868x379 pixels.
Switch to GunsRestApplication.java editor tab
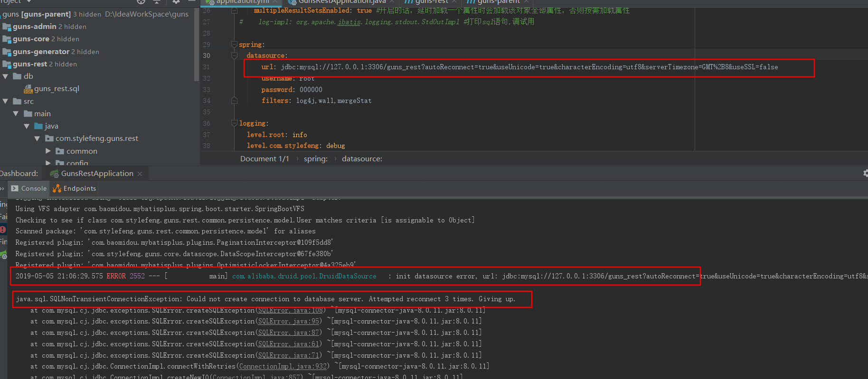point(342,2)
